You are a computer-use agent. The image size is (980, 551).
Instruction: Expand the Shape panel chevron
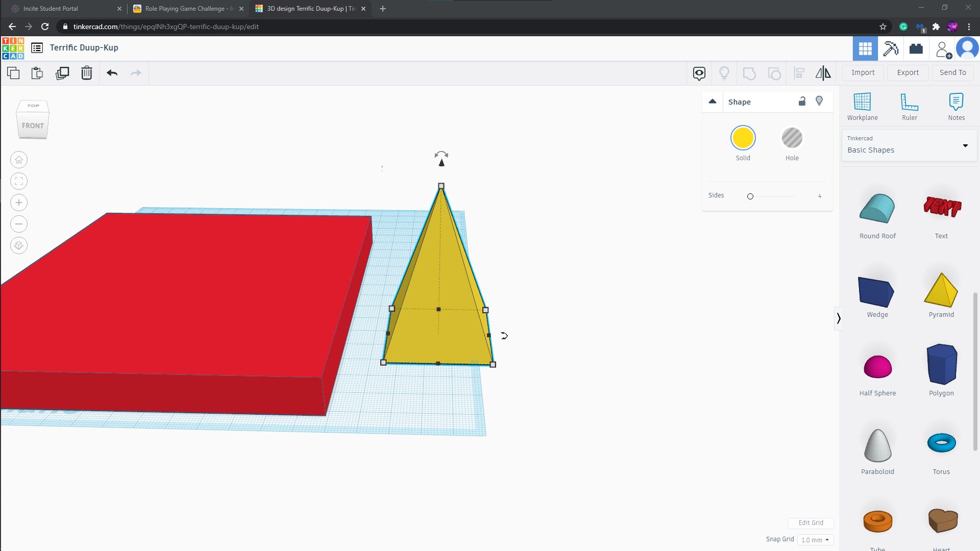pos(713,101)
